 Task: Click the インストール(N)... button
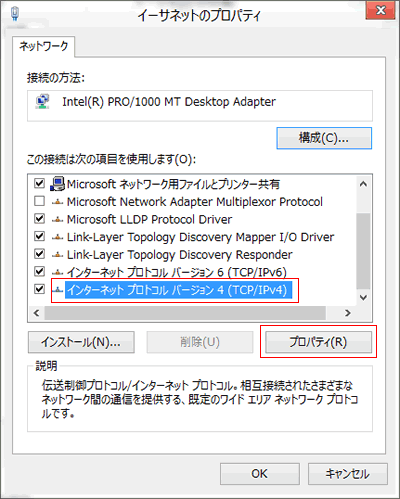pos(81,342)
